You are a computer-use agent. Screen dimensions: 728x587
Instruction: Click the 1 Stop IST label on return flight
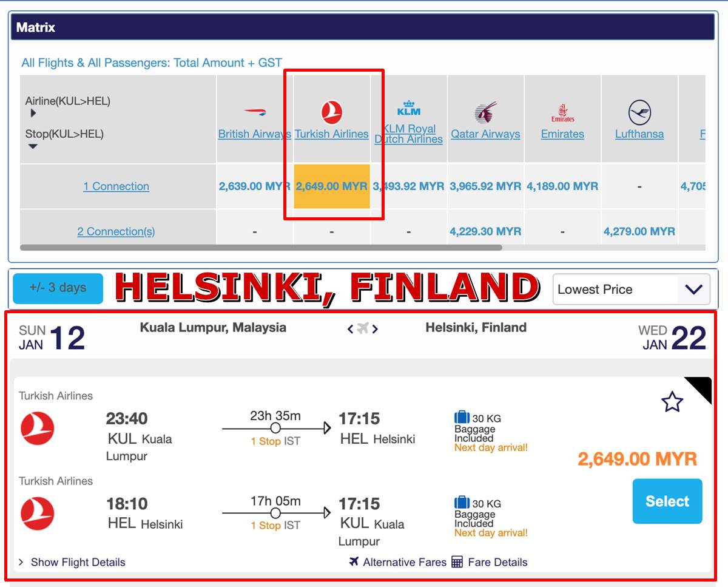[x=275, y=526]
